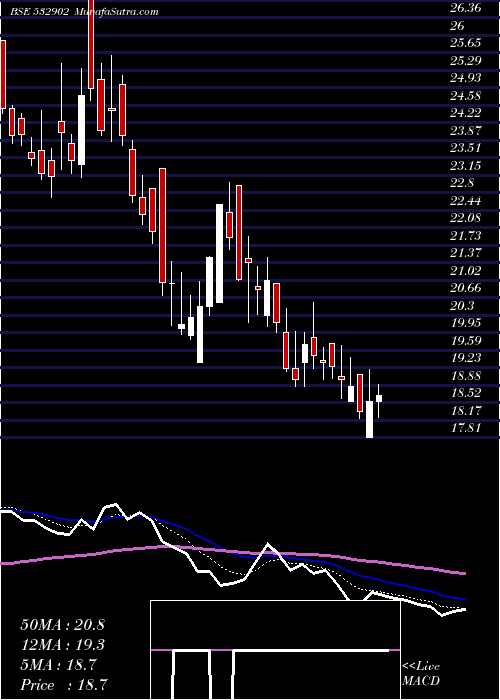The image size is (500, 700).
Task: Click the tall white candle reaching 22.4
Action: [x=219, y=253]
